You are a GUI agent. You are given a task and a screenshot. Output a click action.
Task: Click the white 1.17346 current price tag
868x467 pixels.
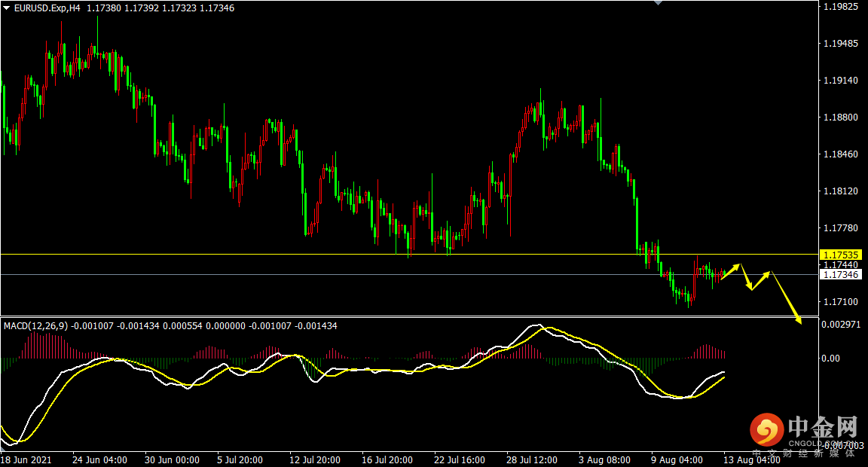click(840, 275)
